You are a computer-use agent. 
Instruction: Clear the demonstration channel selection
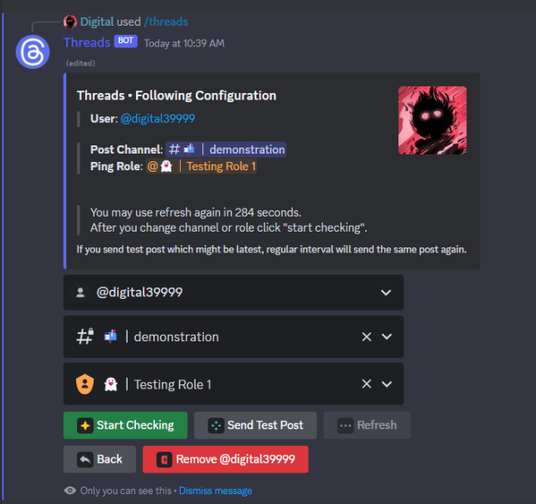click(366, 337)
